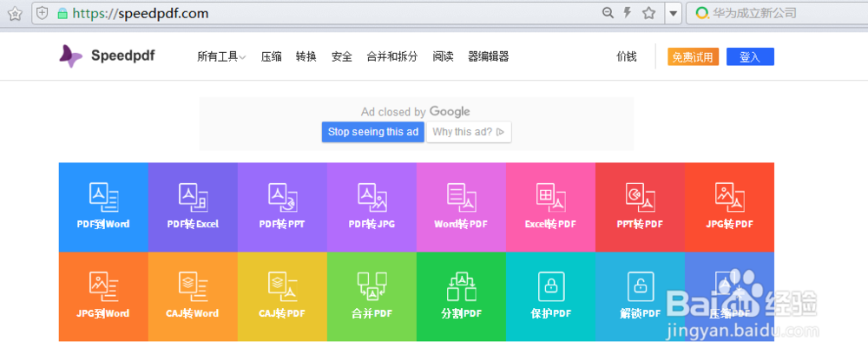
Task: Click the shield security icon in address bar
Action: point(43,13)
